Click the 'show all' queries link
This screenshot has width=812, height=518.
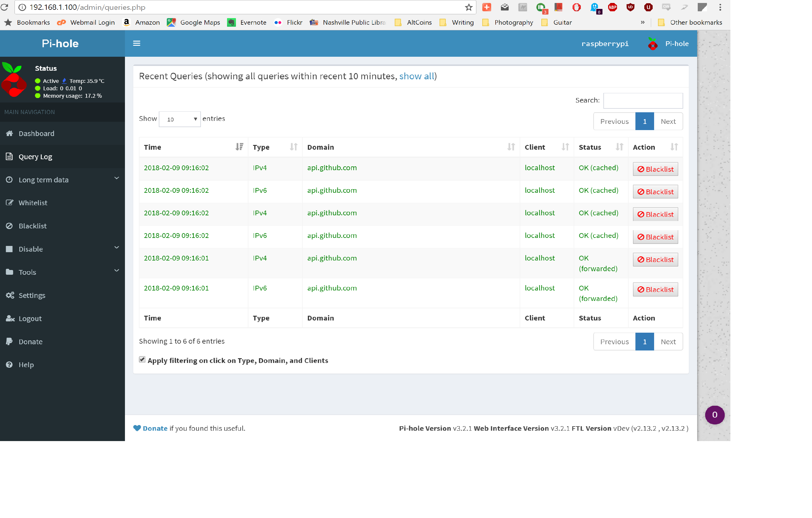[417, 76]
